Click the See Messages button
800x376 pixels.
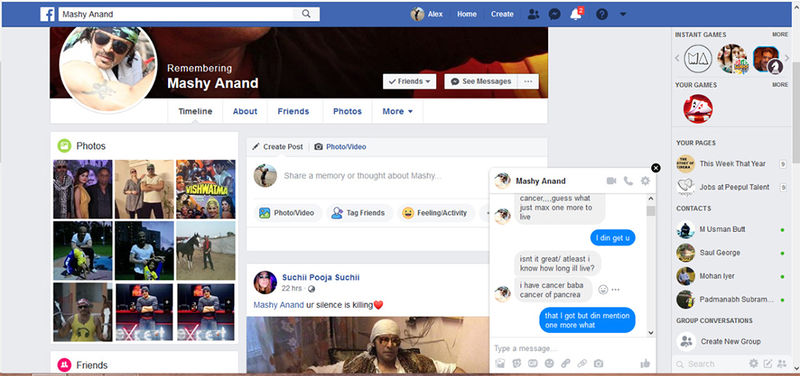point(481,82)
